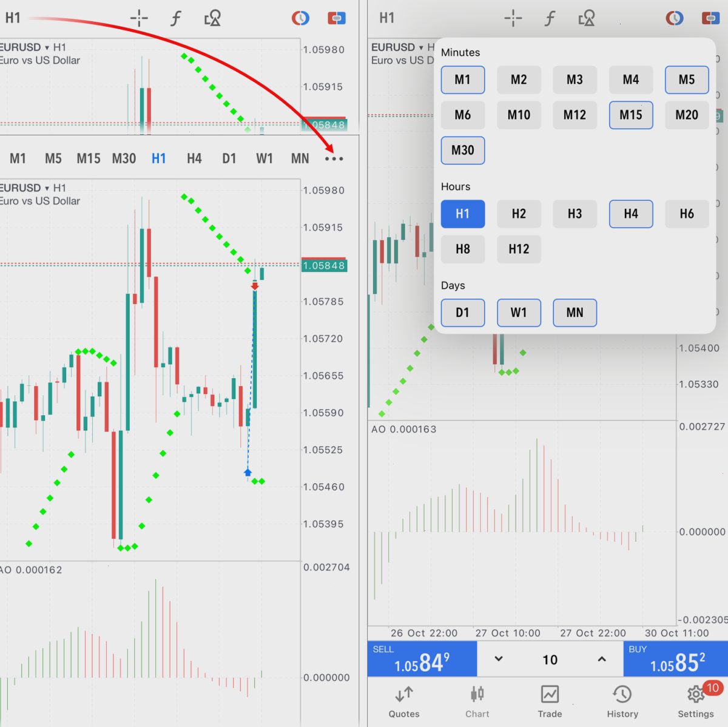Enable the M20 timeframe in the popup
728x727 pixels.
pyautogui.click(x=687, y=115)
